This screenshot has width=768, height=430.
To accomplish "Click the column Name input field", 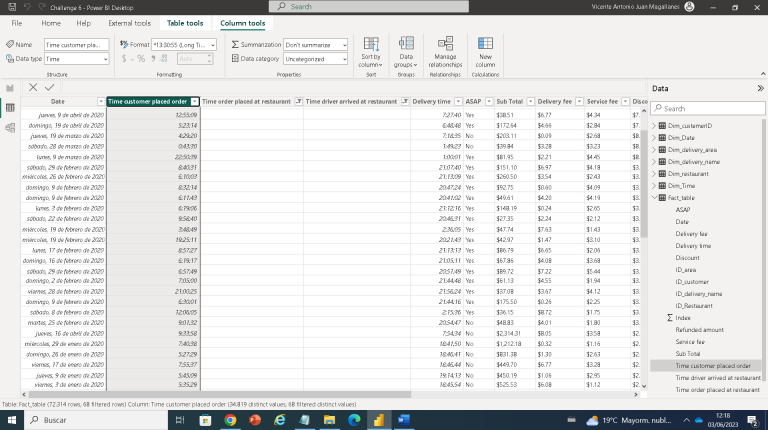I will tap(76, 45).
